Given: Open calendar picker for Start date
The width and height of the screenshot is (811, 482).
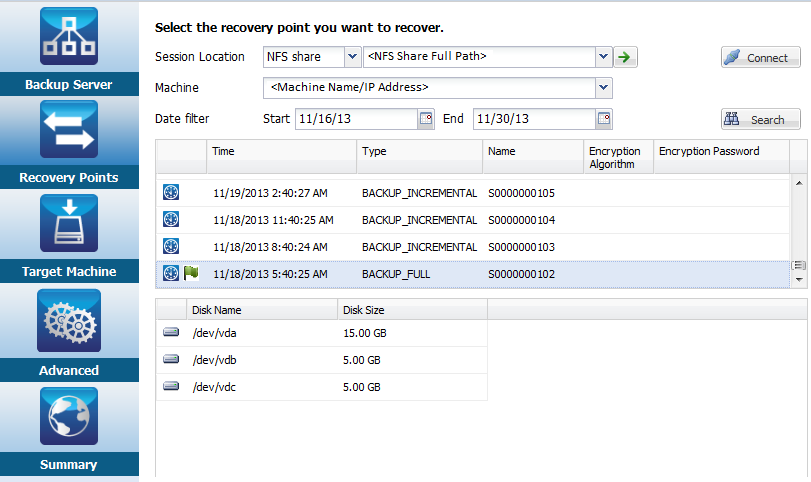Looking at the screenshot, I should (426, 119).
